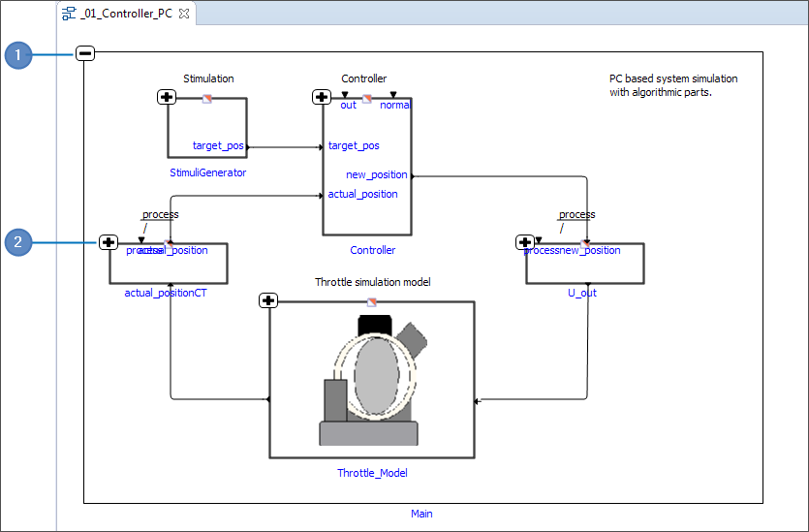Click the decorator icon atop the Throttle_Model block
Image resolution: width=809 pixels, height=532 pixels.
372,301
